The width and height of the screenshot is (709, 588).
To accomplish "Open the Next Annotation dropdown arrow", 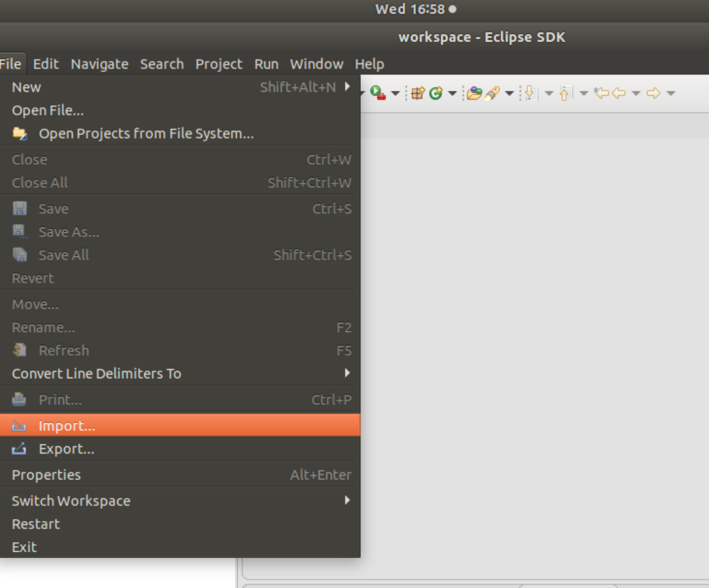I will (x=549, y=93).
